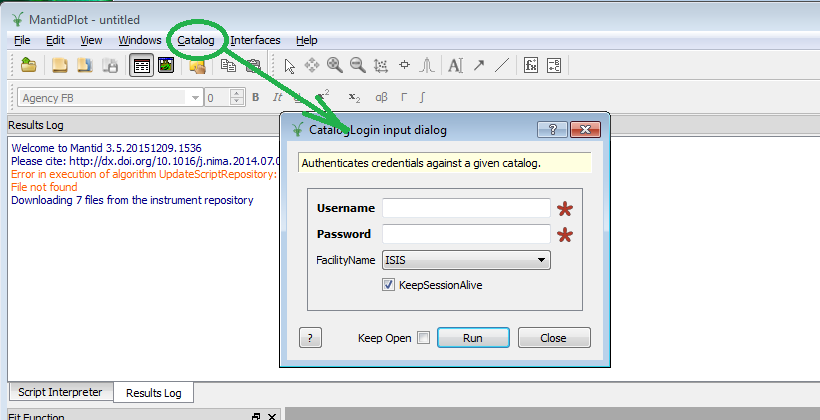Click the Close button in the dialog
The height and width of the screenshot is (420, 820).
coord(554,338)
